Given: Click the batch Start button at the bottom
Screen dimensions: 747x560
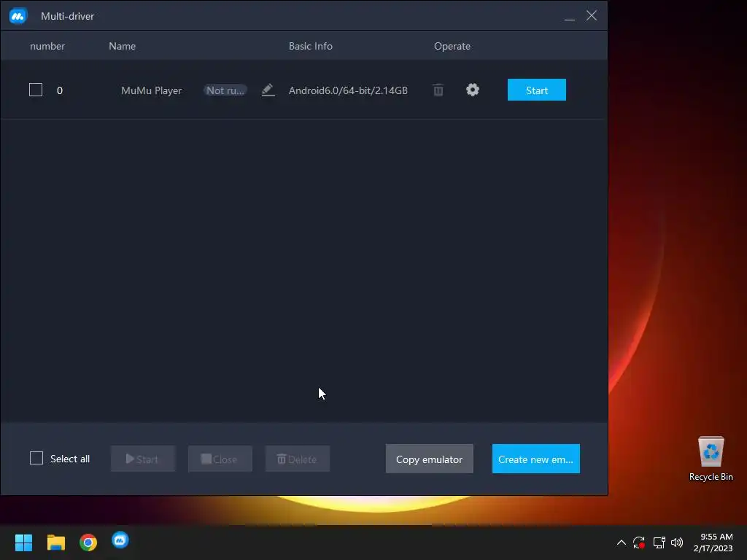Looking at the screenshot, I should click(x=143, y=459).
